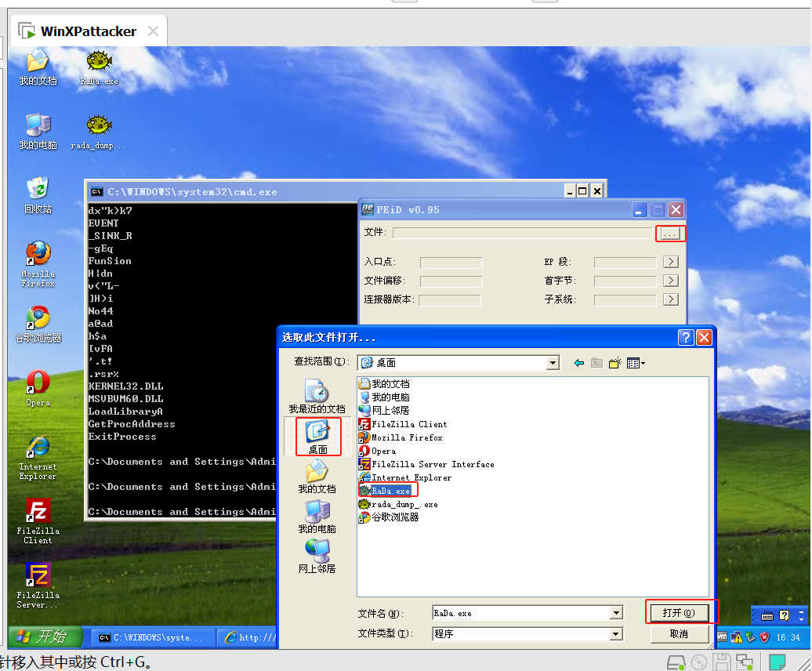The height and width of the screenshot is (671, 812).
Task: Click the Start button on taskbar
Action: (x=45, y=637)
